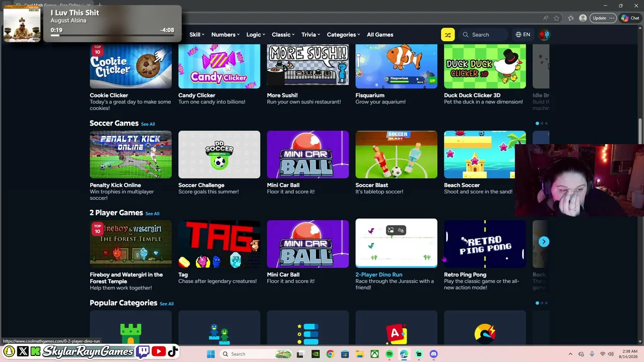Open the Penalty Kick Online title link
644x362 pixels.
[x=115, y=185]
